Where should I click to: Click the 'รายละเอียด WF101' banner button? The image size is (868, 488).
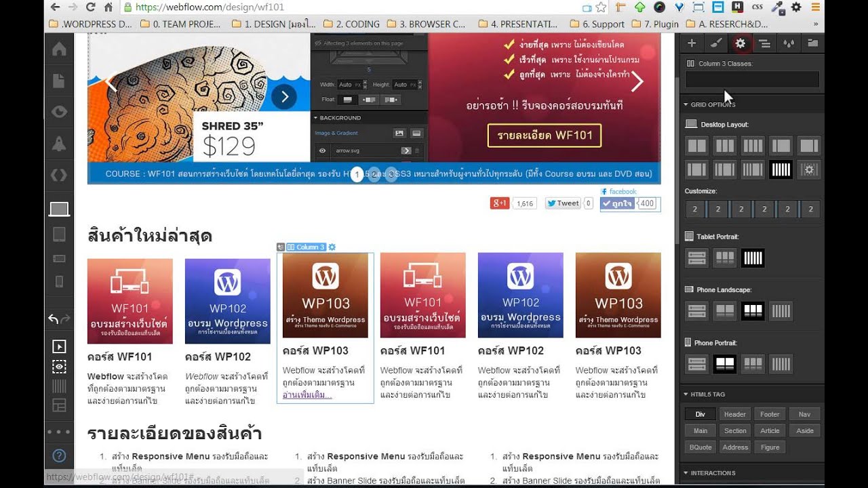tap(545, 135)
